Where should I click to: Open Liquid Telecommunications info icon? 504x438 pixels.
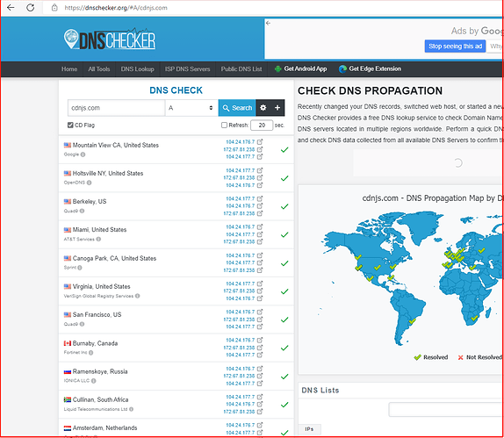(131, 409)
